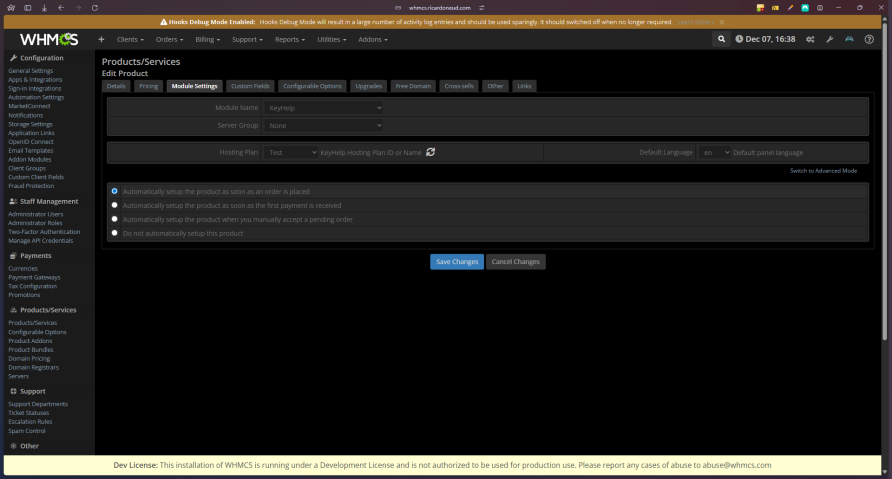Expand the Utilities menu

[332, 39]
